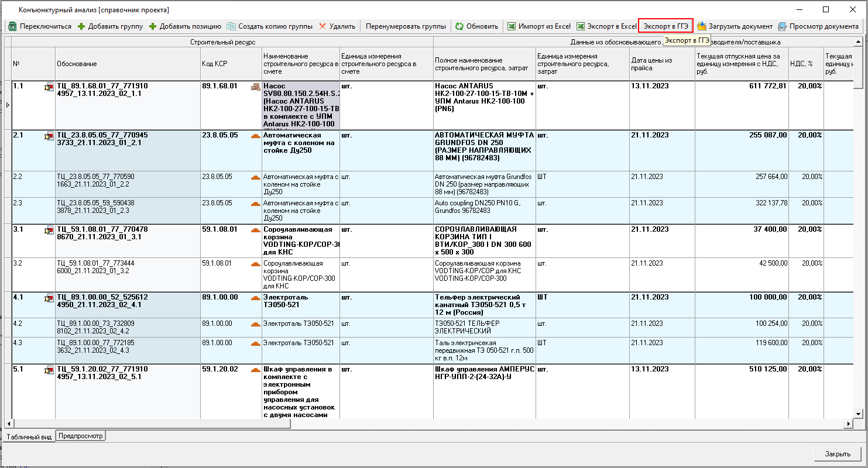Click Загрузить документ in the toolbar
This screenshot has width=868, height=468.
[x=735, y=26]
